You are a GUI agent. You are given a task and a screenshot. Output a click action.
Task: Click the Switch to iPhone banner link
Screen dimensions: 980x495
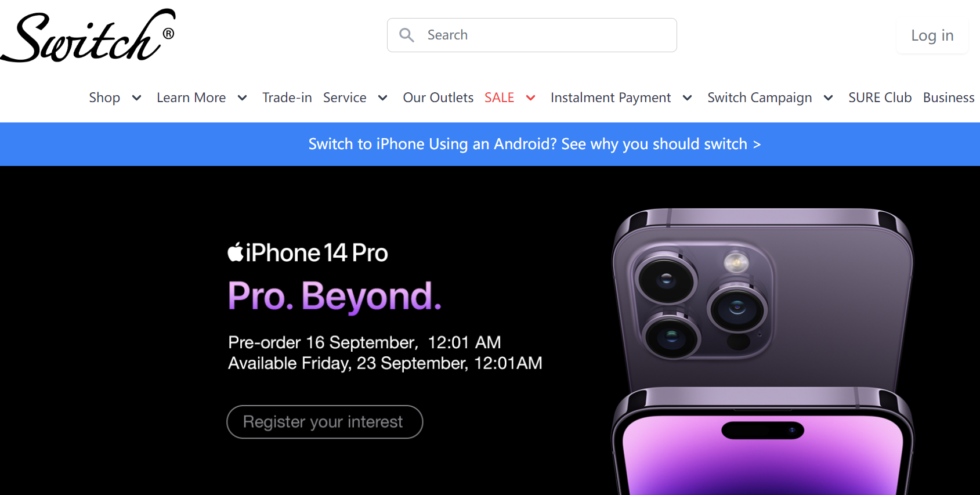tap(534, 144)
